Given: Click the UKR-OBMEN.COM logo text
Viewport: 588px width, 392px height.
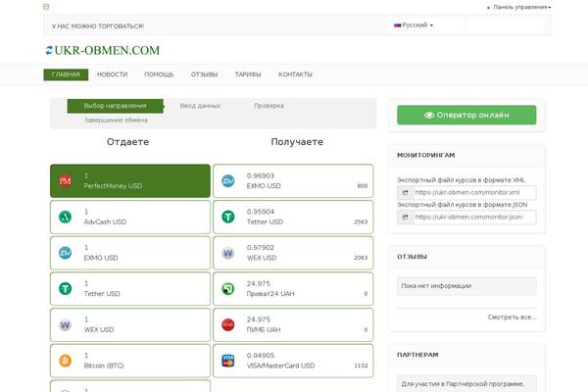Looking at the screenshot, I should 107,50.
